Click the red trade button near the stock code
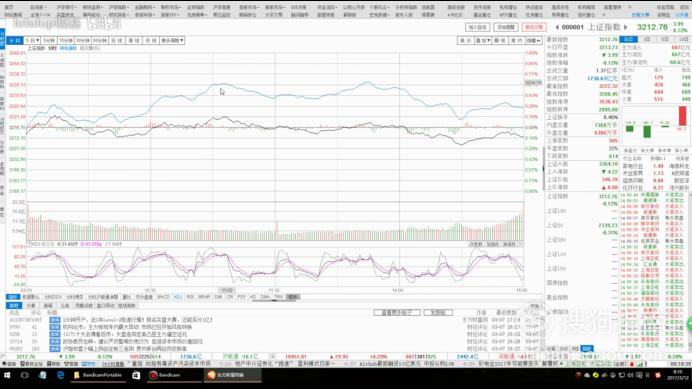Image resolution: width=692 pixels, height=389 pixels. pyautogui.click(x=534, y=27)
